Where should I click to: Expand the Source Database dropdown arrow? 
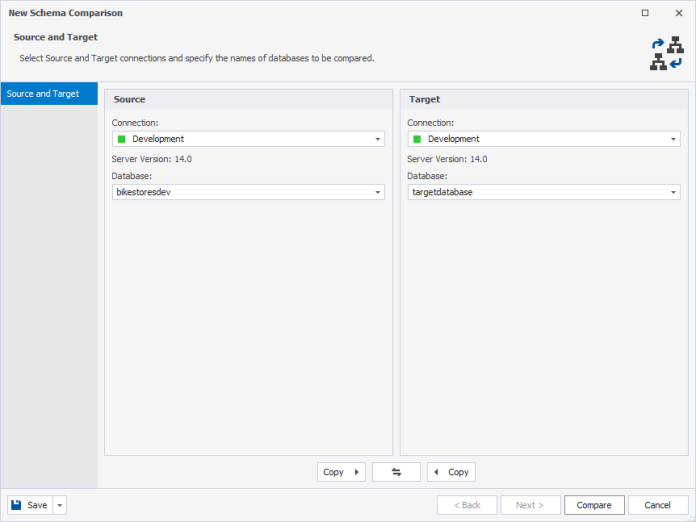point(378,192)
